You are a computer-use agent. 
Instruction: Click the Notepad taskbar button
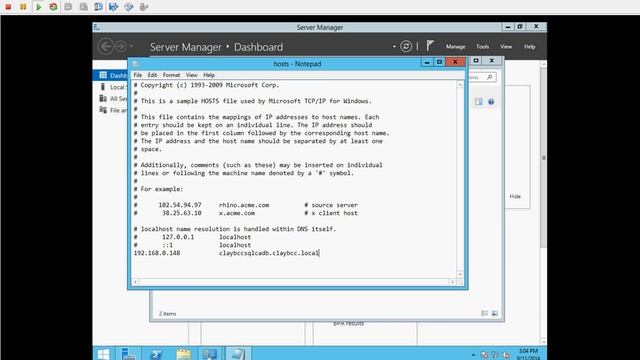click(238, 354)
